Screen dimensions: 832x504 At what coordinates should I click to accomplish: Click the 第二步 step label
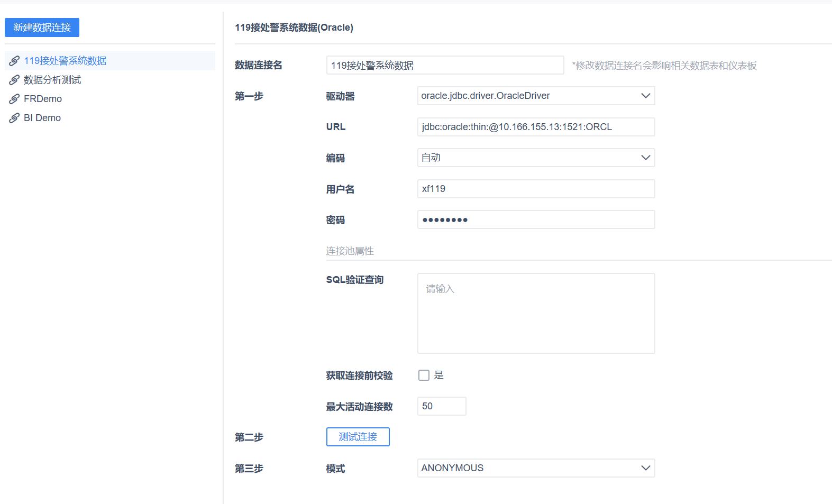[x=249, y=437]
